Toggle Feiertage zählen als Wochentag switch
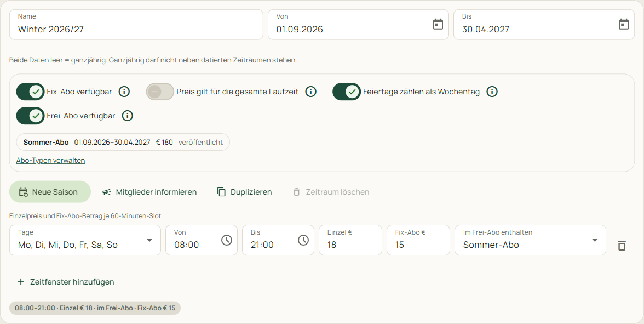This screenshot has width=644, height=324. [x=347, y=92]
